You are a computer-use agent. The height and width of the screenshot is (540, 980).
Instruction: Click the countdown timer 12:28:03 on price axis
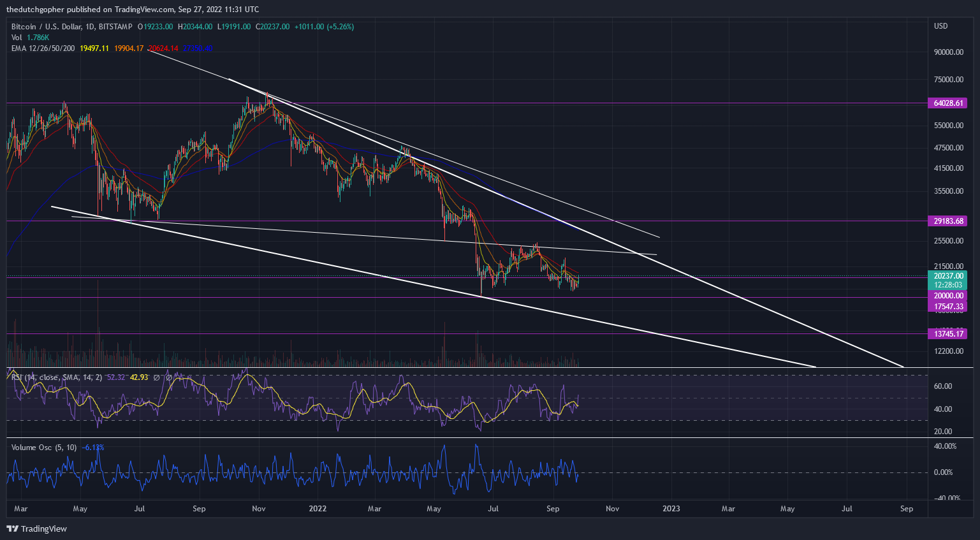click(x=948, y=285)
